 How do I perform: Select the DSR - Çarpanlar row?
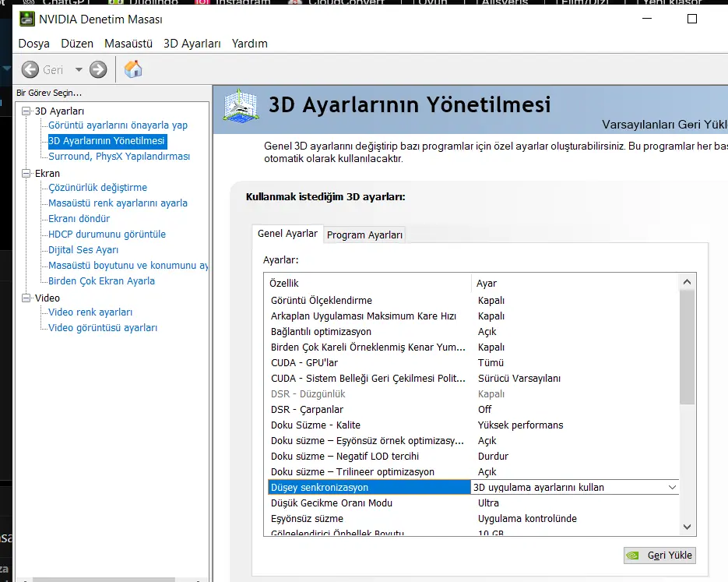click(x=473, y=409)
